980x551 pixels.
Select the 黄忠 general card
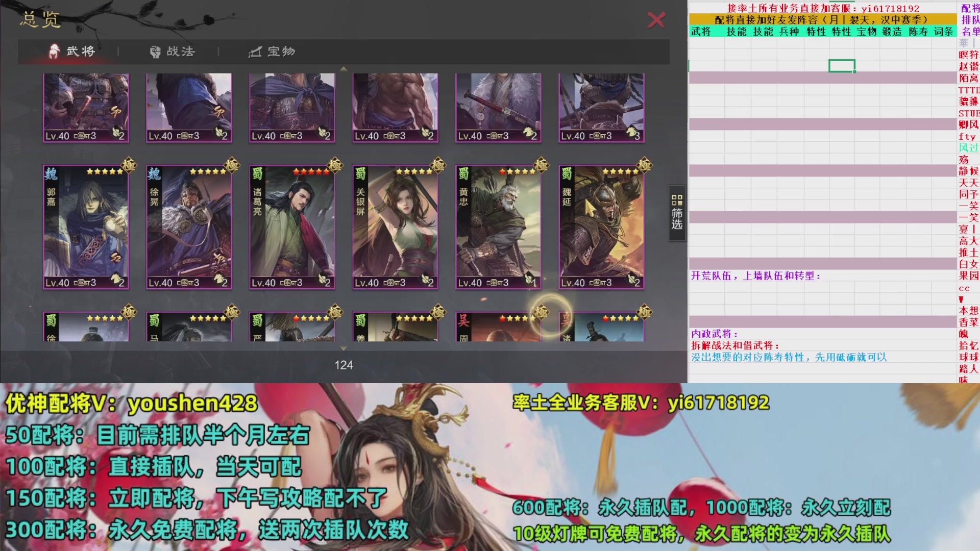pyautogui.click(x=498, y=228)
